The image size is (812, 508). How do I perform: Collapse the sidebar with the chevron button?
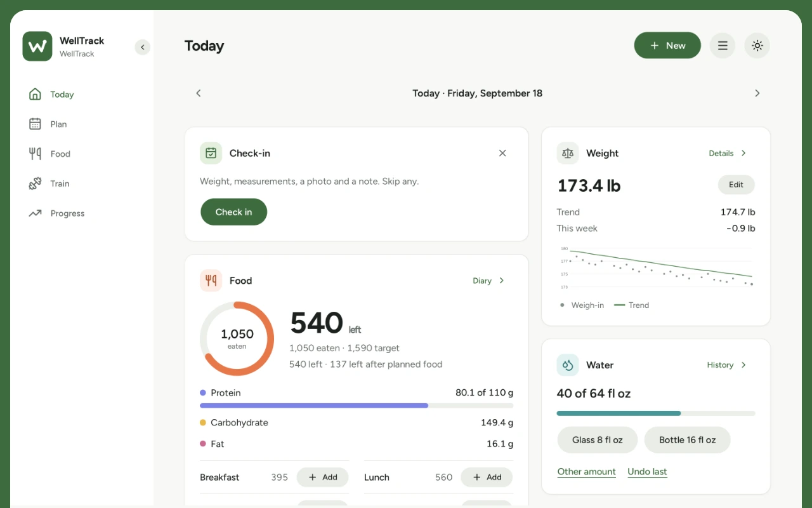click(x=143, y=47)
